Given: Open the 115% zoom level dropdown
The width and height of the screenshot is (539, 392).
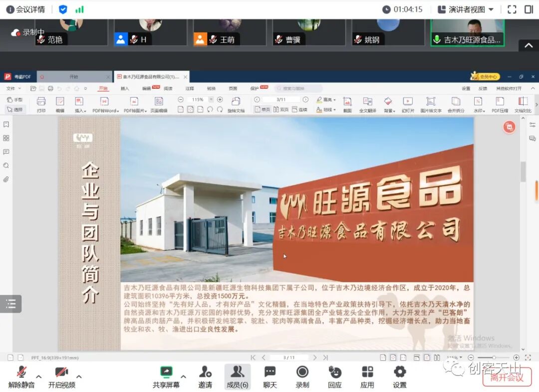Looking at the screenshot, I should tap(209, 99).
